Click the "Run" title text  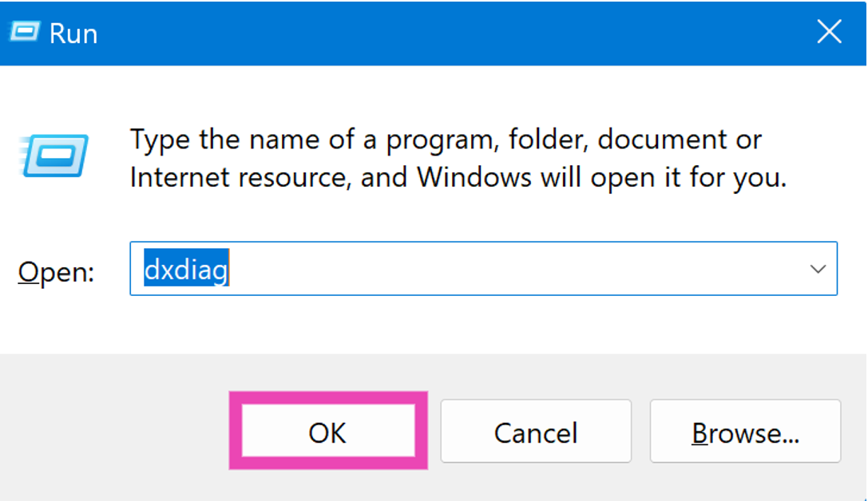point(73,34)
